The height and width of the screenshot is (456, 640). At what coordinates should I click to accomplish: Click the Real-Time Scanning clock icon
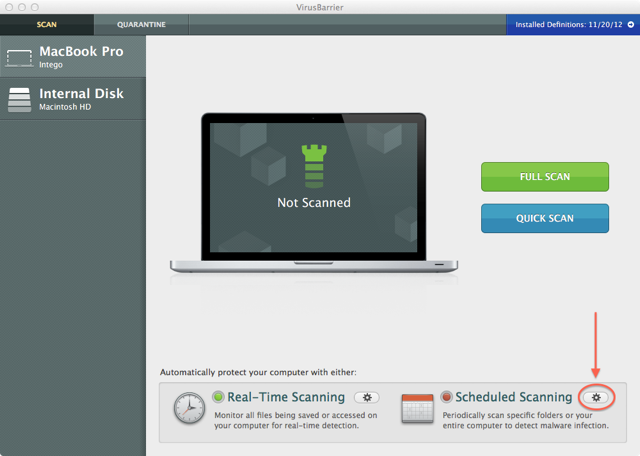coord(189,408)
